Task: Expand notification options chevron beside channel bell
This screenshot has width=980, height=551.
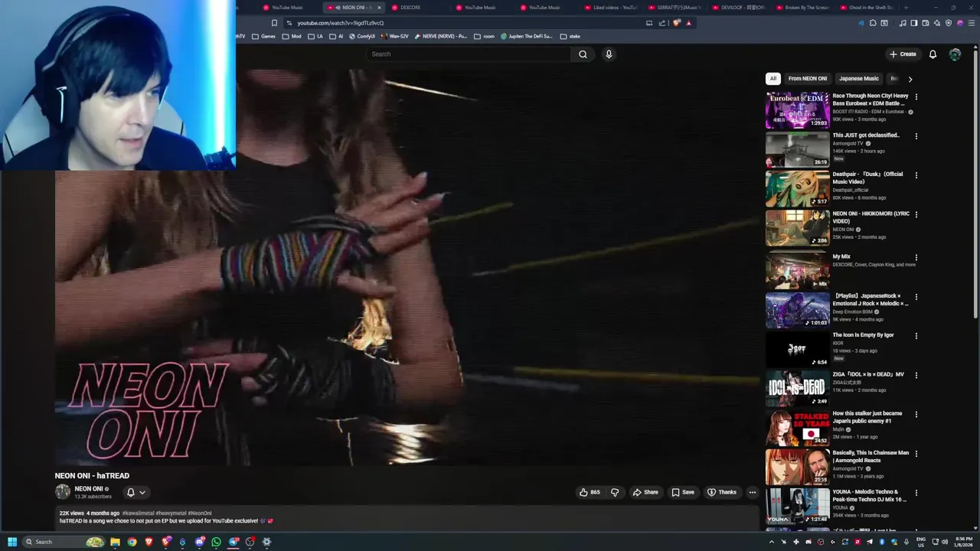Action: click(142, 492)
